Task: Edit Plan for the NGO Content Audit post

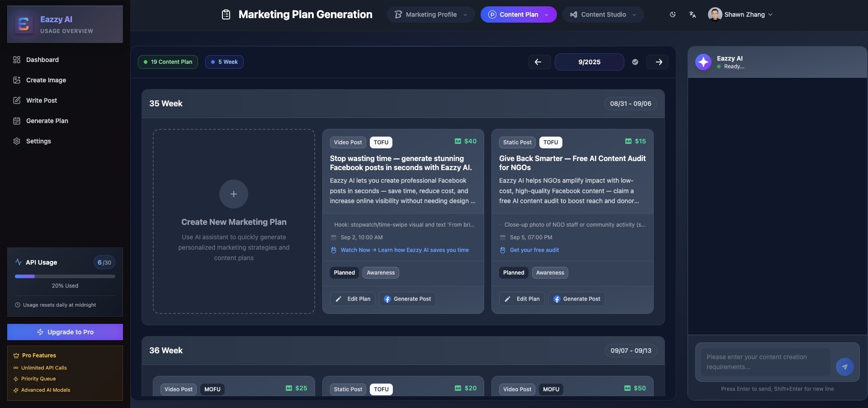Action: (x=522, y=299)
